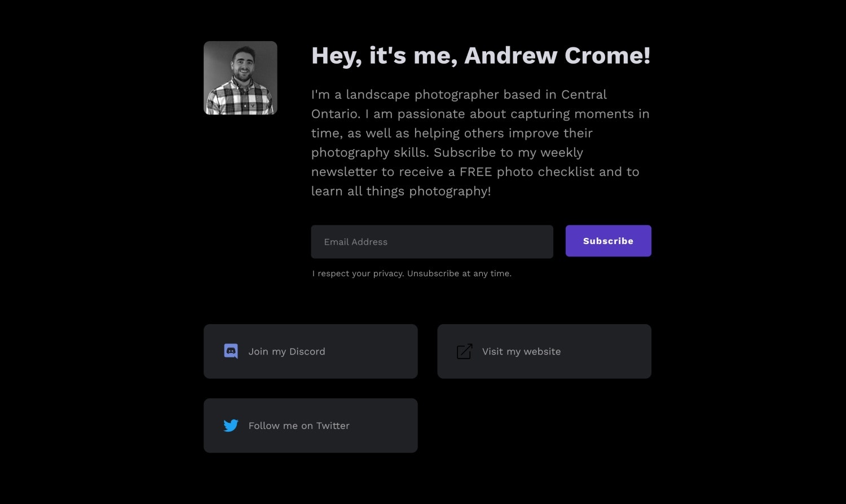
Task: Click the word "FREE" in the bio paragraph
Action: 475,171
